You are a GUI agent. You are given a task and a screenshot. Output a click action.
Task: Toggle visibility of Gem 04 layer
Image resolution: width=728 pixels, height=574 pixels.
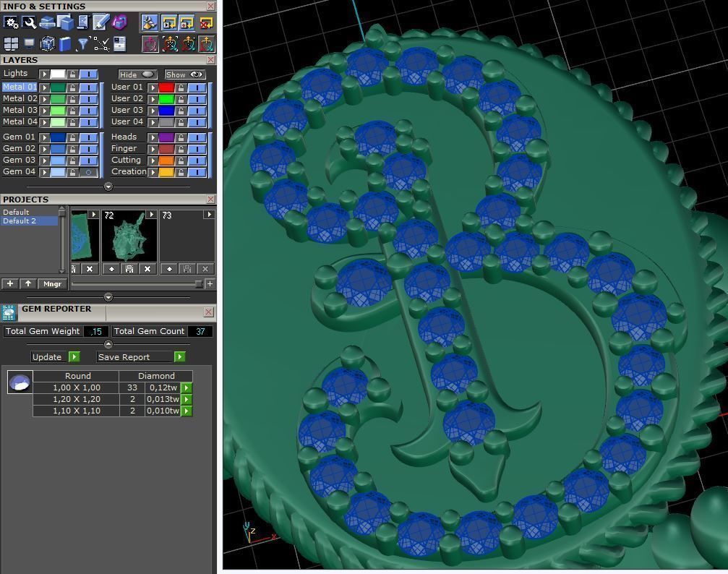point(88,172)
